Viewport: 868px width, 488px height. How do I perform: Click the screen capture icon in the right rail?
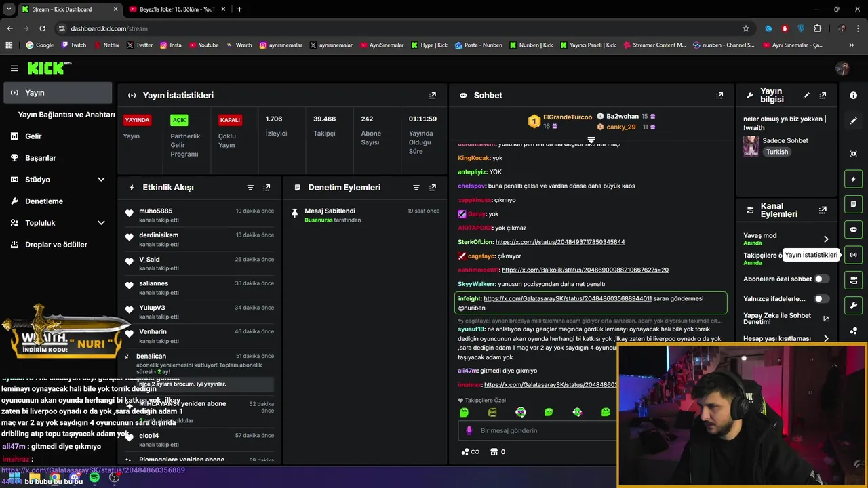pyautogui.click(x=853, y=154)
